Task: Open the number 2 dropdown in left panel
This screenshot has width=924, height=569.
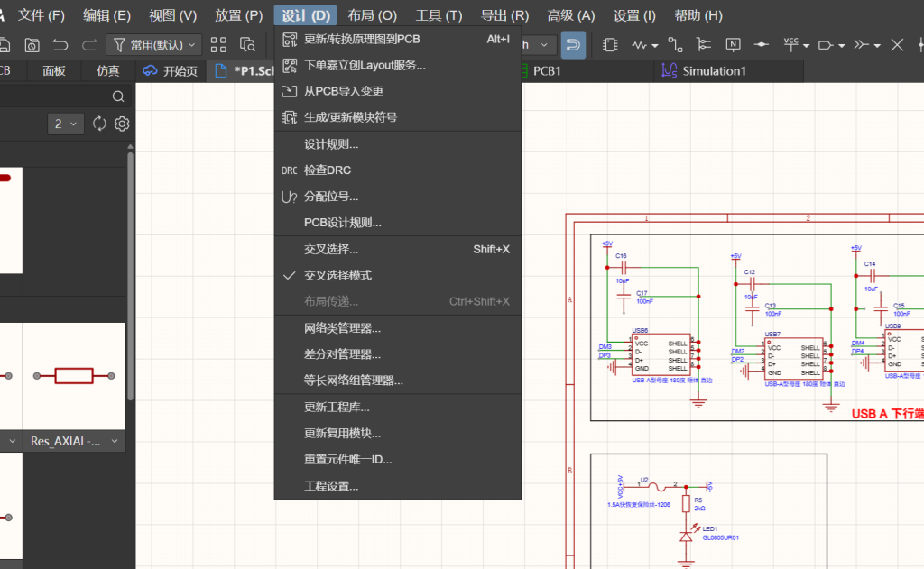Action: click(65, 124)
